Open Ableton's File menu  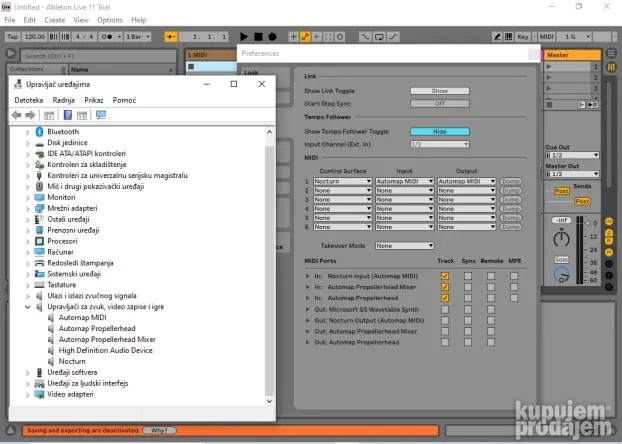(10, 20)
